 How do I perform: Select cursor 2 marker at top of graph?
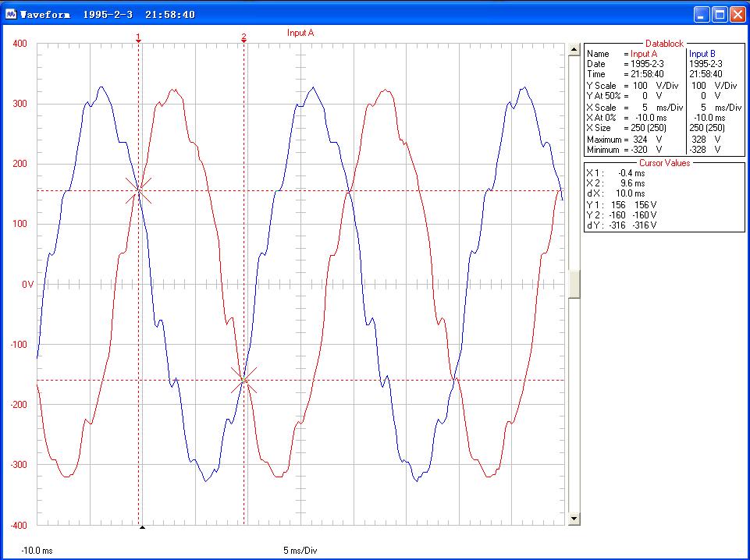click(243, 37)
